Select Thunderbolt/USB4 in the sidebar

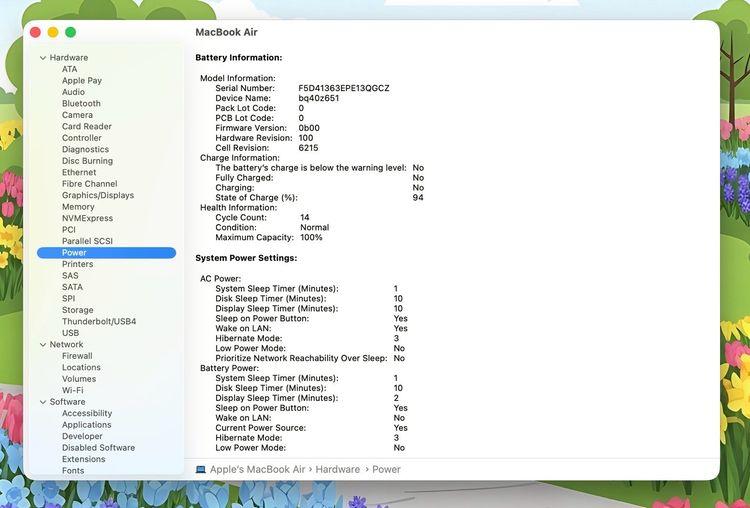99,321
